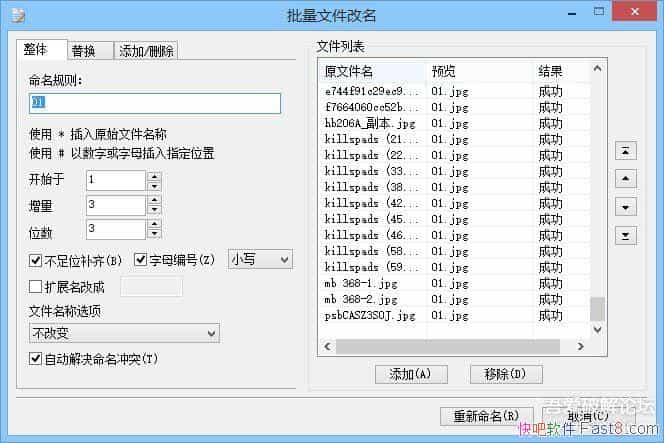The image size is (664, 443).
Task: Open the 添加/删除 tab
Action: tap(147, 51)
